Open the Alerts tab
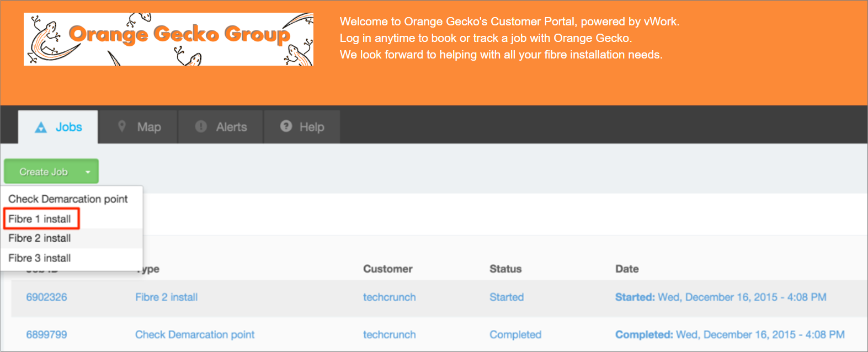Viewport: 868px width, 352px height. 221,127
